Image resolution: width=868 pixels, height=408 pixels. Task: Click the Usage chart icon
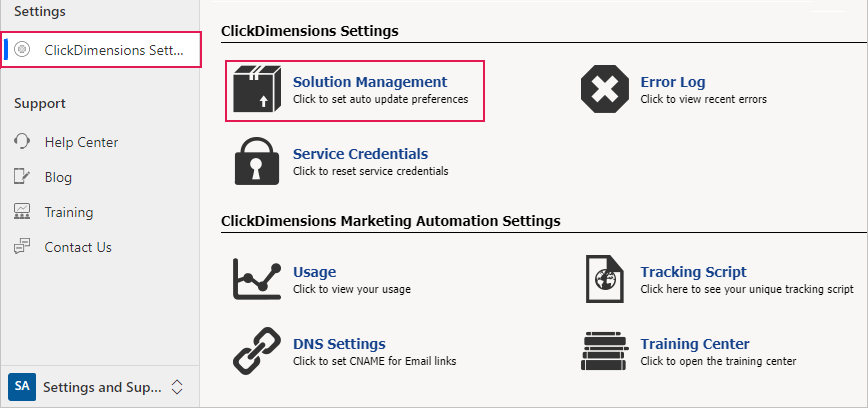coord(257,279)
